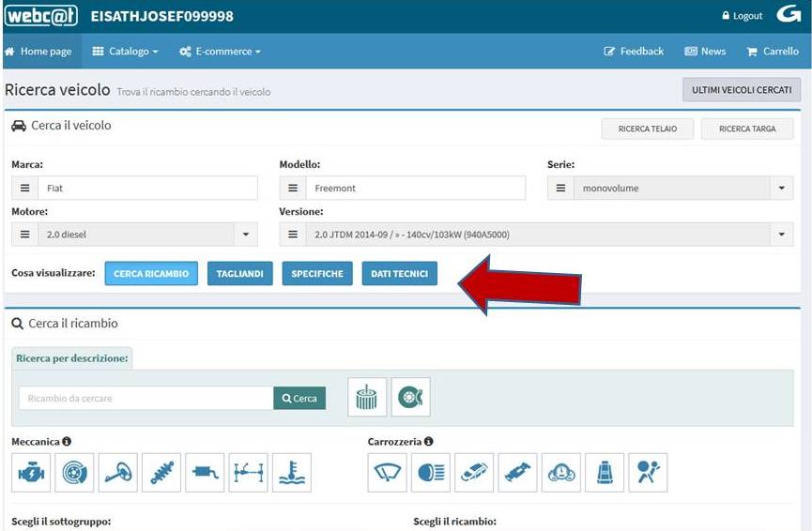Click the Modello field showing Freemont
812x531 pixels.
(x=416, y=188)
